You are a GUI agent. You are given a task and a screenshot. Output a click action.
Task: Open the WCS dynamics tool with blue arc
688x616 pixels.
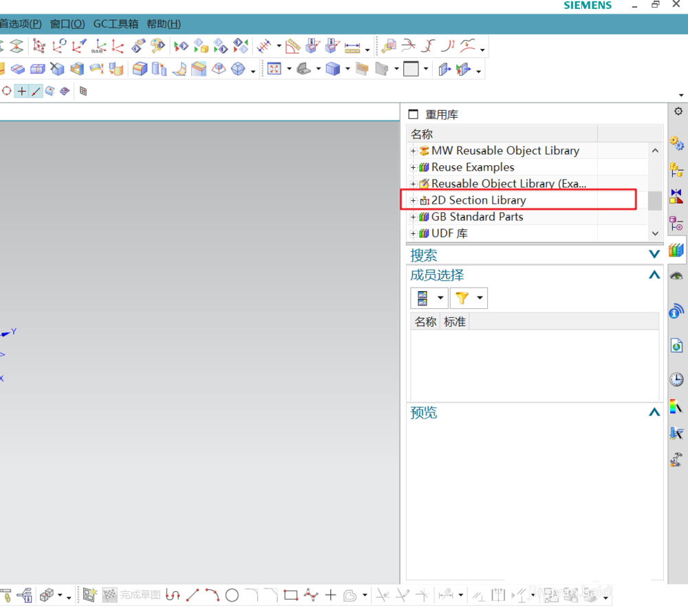tap(58, 45)
